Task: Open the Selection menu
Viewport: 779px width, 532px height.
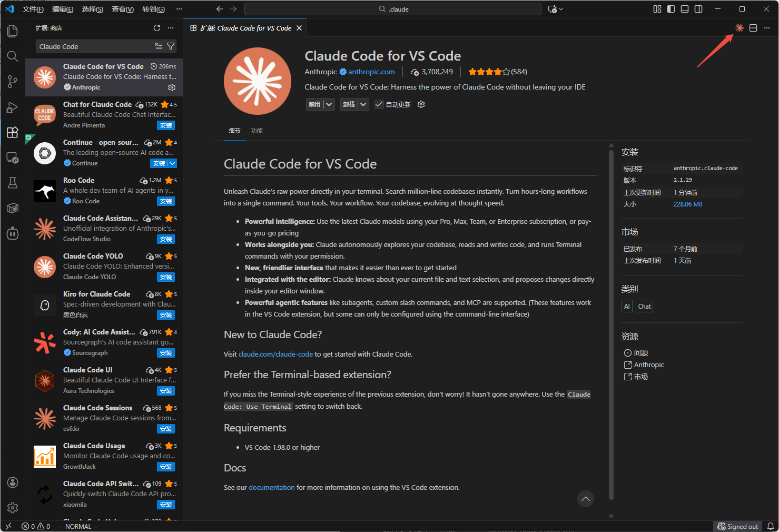Action: click(92, 9)
